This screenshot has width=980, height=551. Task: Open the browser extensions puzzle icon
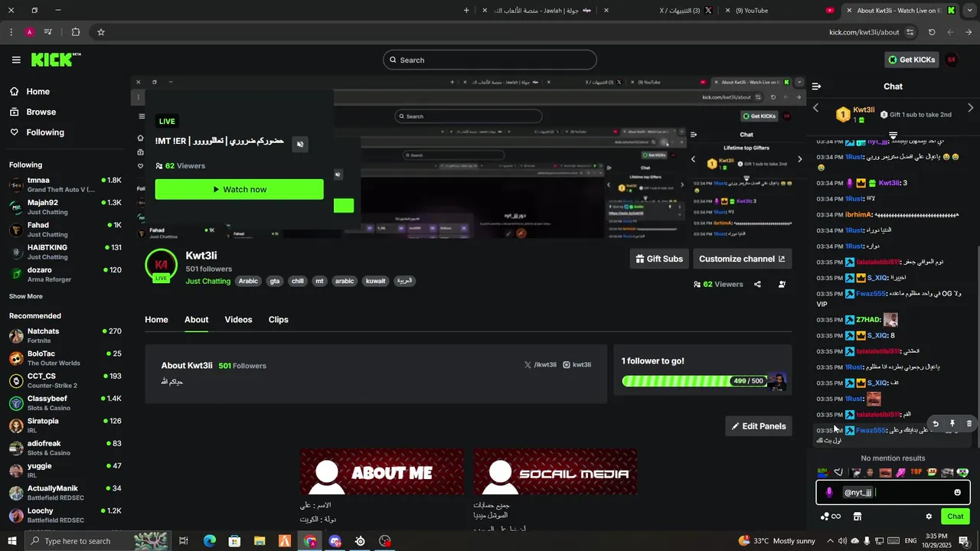75,32
